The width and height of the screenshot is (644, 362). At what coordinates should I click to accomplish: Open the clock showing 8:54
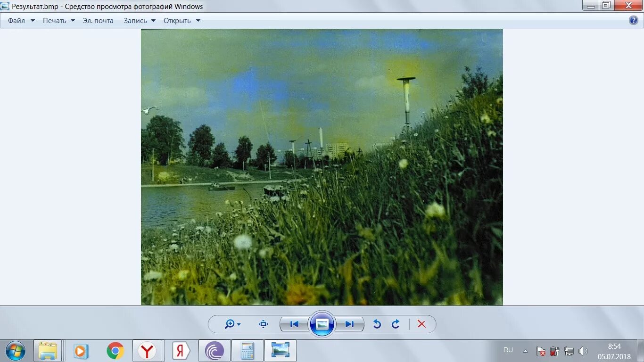(x=614, y=351)
